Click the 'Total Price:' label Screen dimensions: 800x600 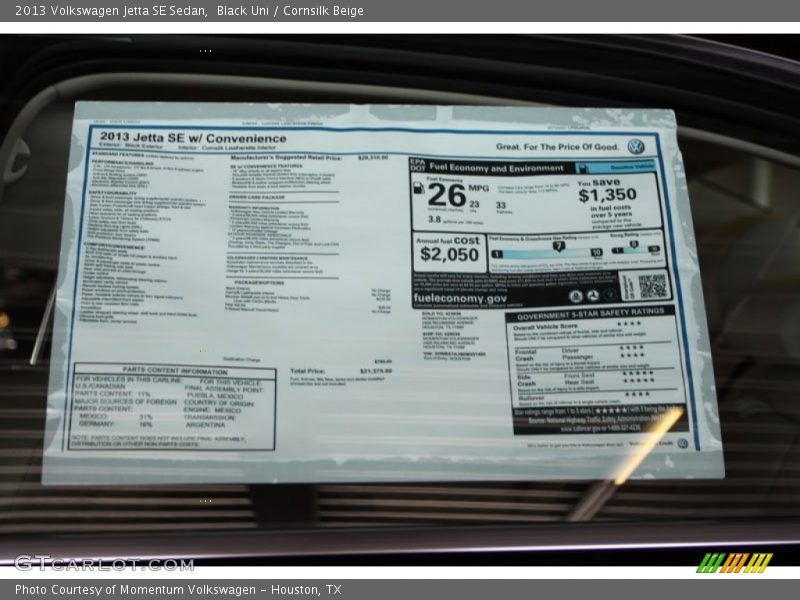(307, 371)
